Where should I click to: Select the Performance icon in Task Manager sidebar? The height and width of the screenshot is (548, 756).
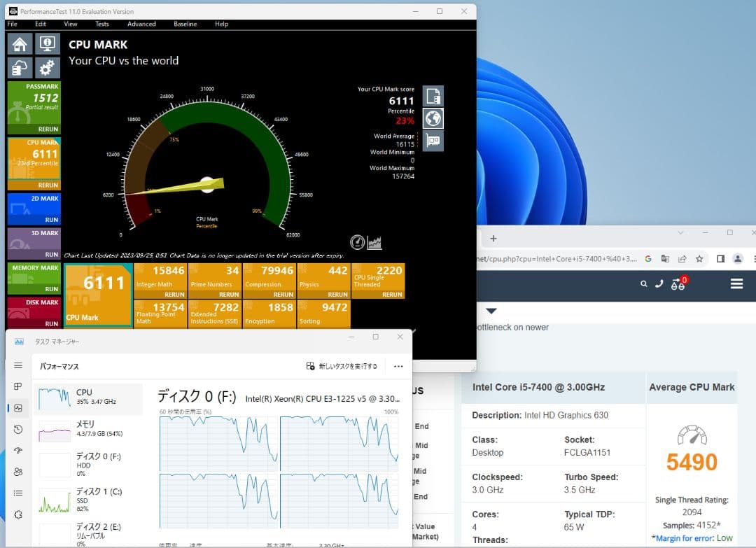18,407
